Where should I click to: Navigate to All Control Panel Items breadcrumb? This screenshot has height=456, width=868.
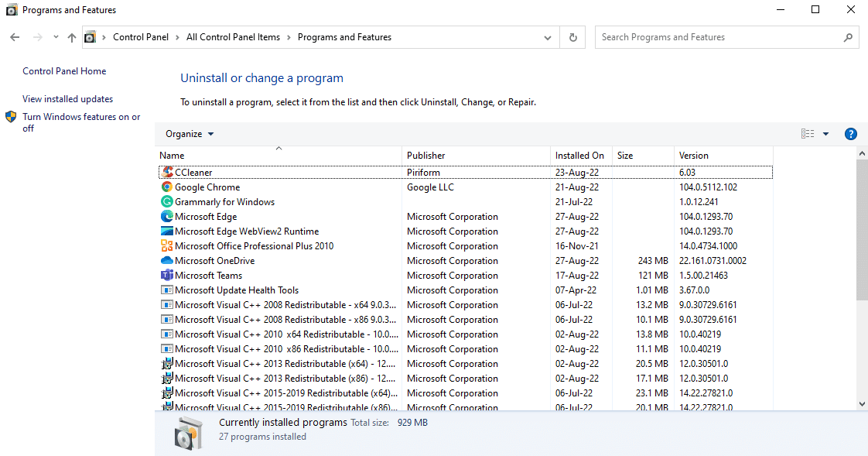[233, 37]
